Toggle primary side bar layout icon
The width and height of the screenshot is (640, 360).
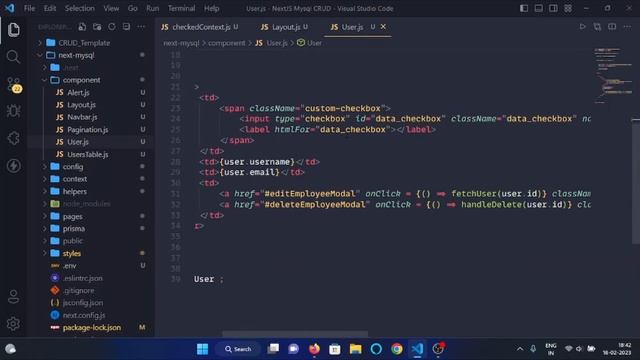tap(524, 8)
